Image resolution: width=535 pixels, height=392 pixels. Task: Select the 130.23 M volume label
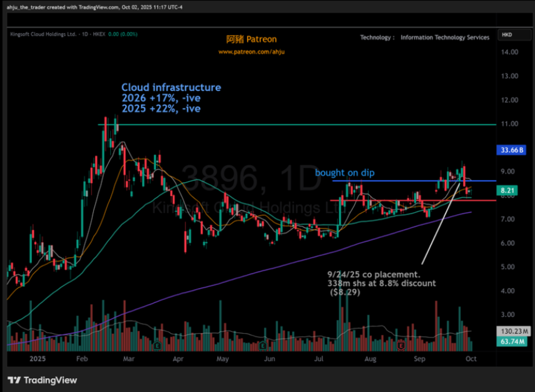pos(511,331)
